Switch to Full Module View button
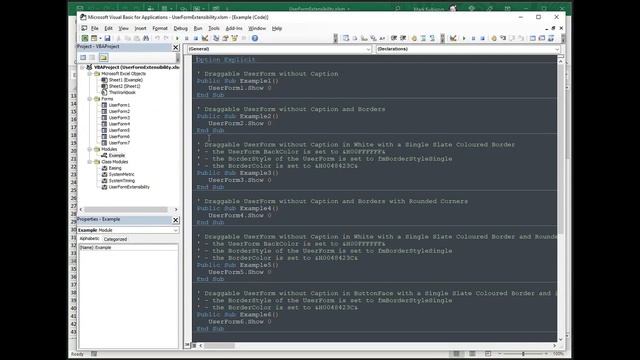The height and width of the screenshot is (360, 640). click(194, 345)
